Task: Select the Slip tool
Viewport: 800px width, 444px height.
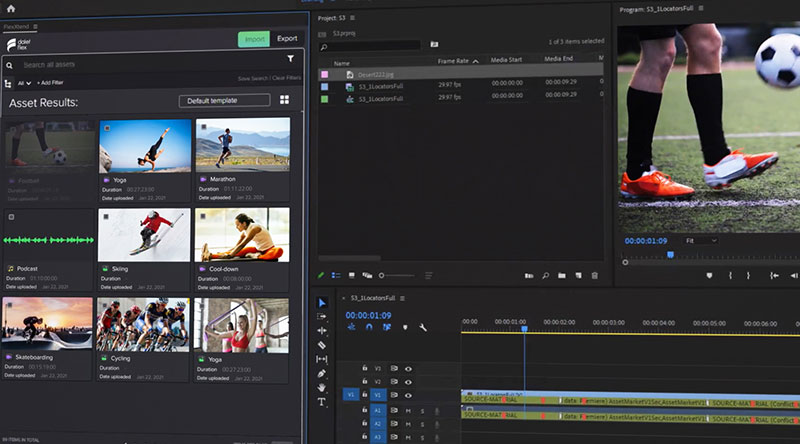Action: tap(321, 359)
